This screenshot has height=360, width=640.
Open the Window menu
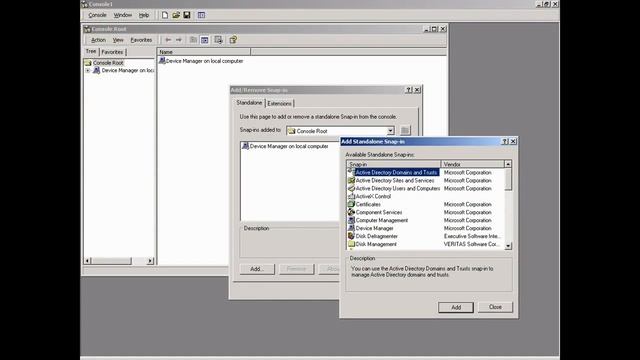[x=122, y=15]
